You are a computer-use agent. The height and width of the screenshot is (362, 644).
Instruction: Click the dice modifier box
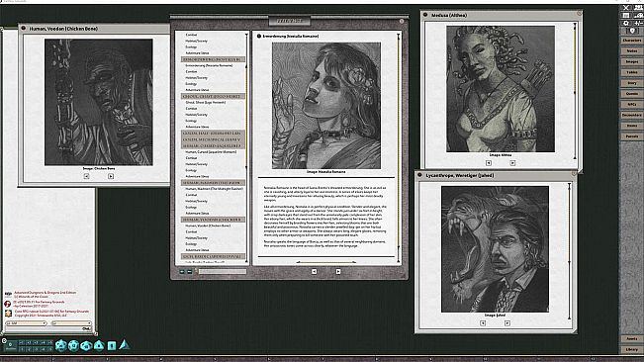coord(10,346)
